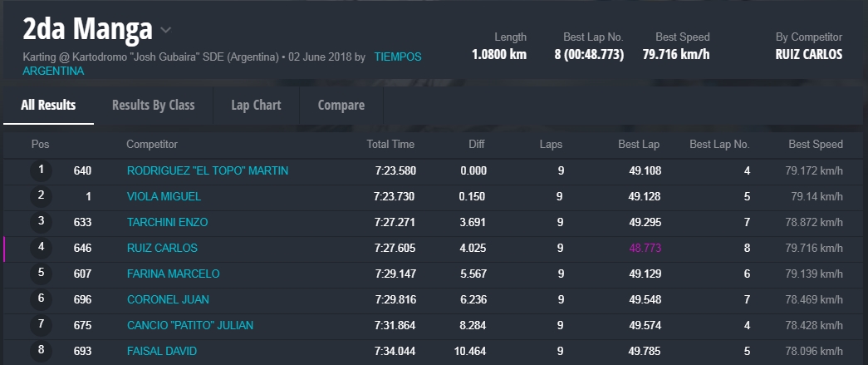The image size is (868, 365).
Task: Select RUIZ CARLOS in the results table
Action: pos(162,248)
